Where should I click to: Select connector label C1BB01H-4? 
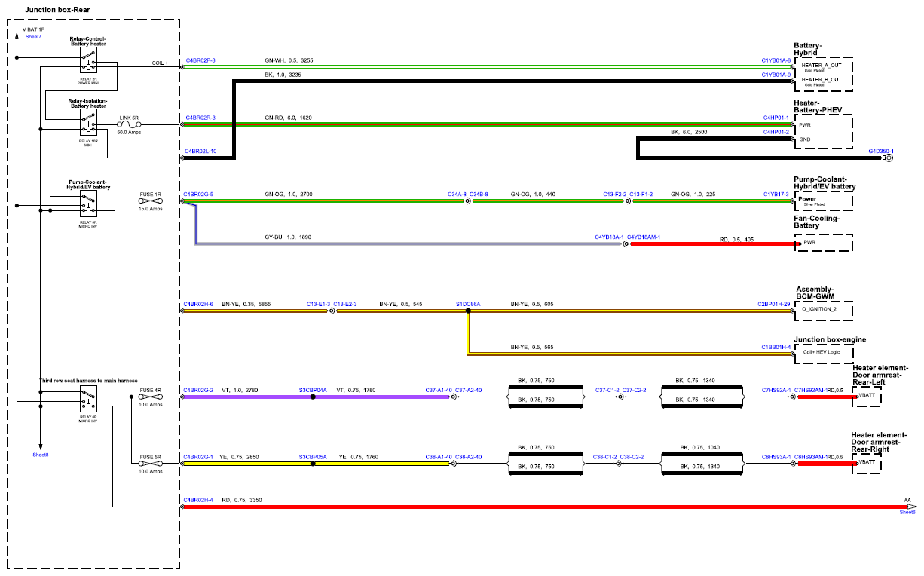pos(776,348)
